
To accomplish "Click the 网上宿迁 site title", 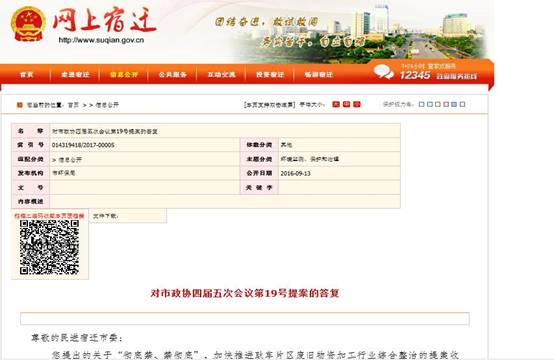I will pyautogui.click(x=104, y=20).
